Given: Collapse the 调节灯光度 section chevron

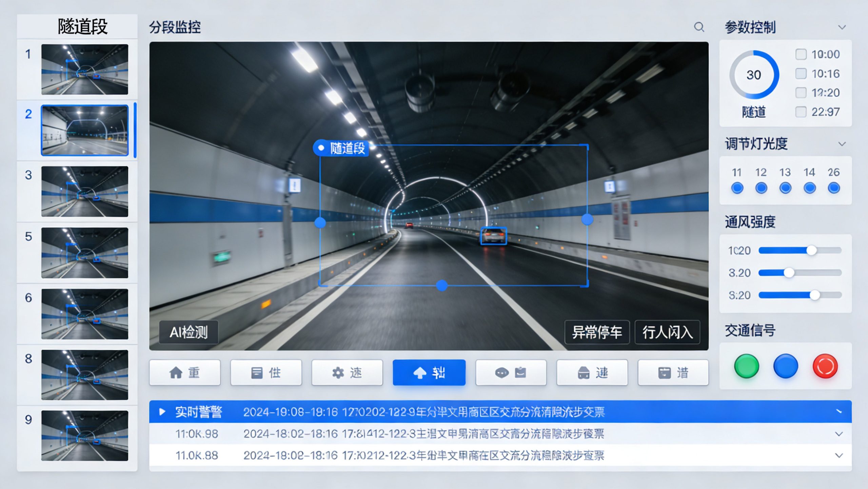Looking at the screenshot, I should pyautogui.click(x=842, y=144).
